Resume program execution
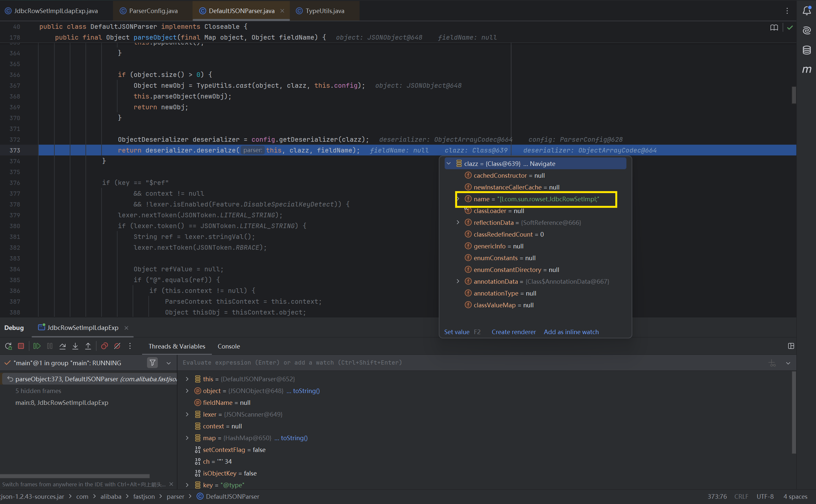Image resolution: width=816 pixels, height=504 pixels. 37,346
